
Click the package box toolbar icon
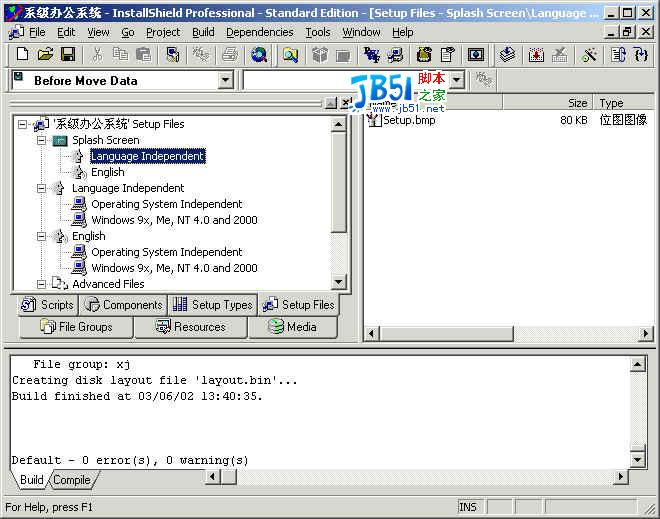coord(320,55)
